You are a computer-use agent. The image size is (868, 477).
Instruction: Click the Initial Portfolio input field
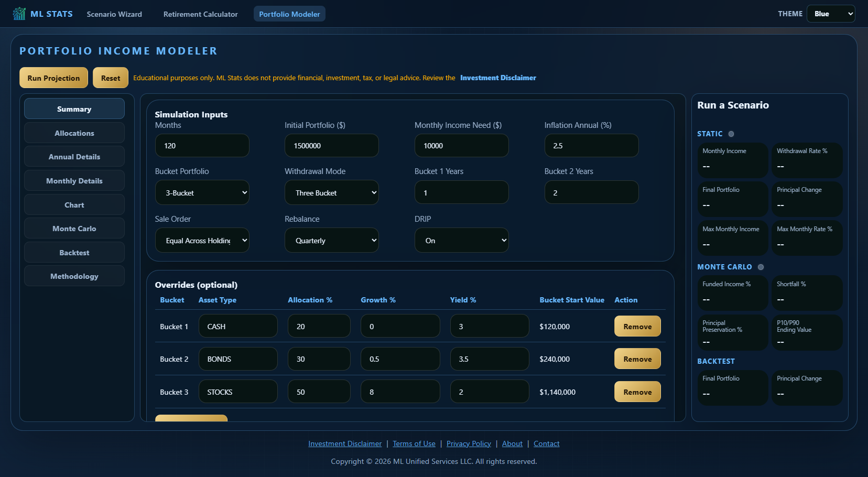[x=332, y=146]
